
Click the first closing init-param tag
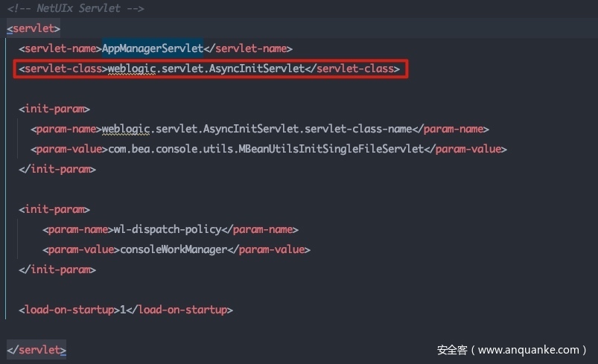[57, 169]
